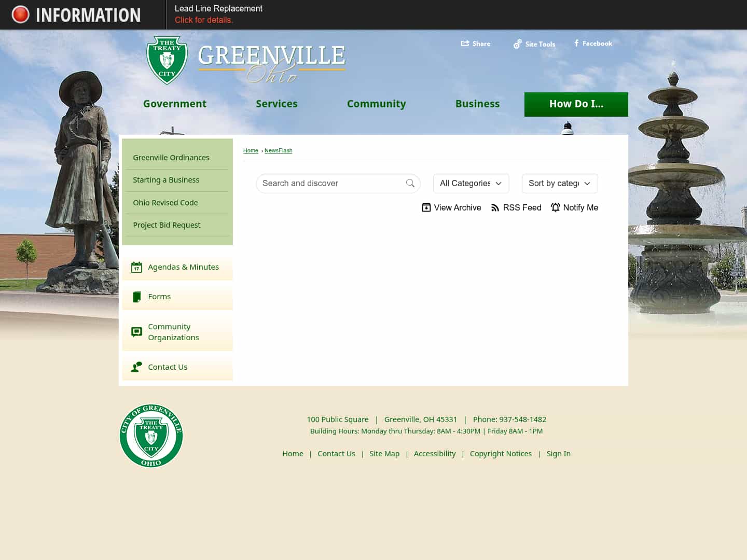The height and width of the screenshot is (560, 747).
Task: Click the Contact Us person icon
Action: pyautogui.click(x=136, y=367)
